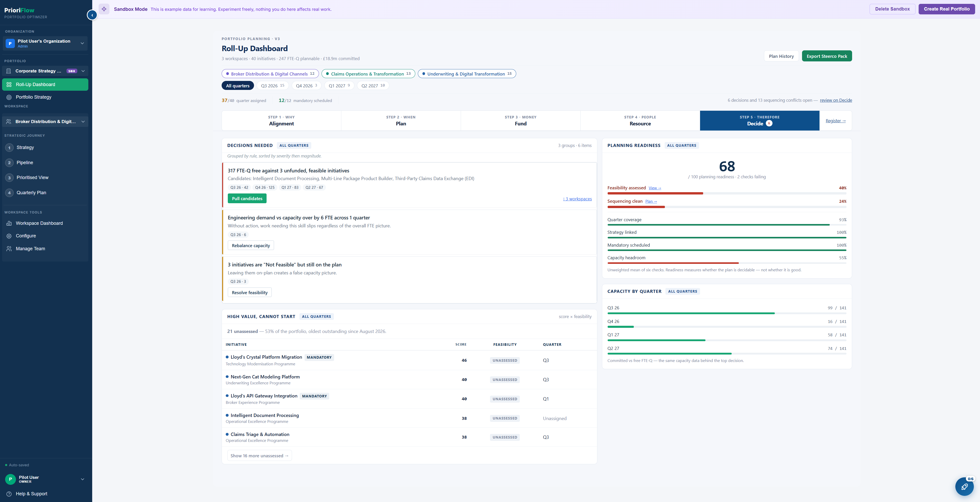Expand the Pilot User's Organization dropdown

[82, 43]
